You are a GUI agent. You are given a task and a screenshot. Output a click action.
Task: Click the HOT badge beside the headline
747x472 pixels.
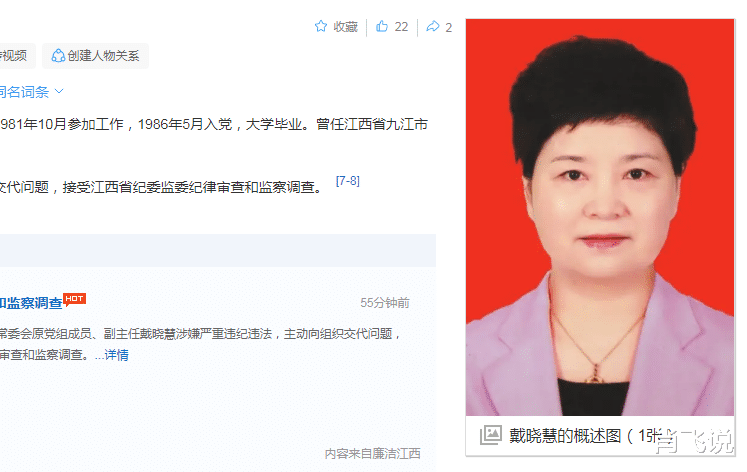point(74,299)
